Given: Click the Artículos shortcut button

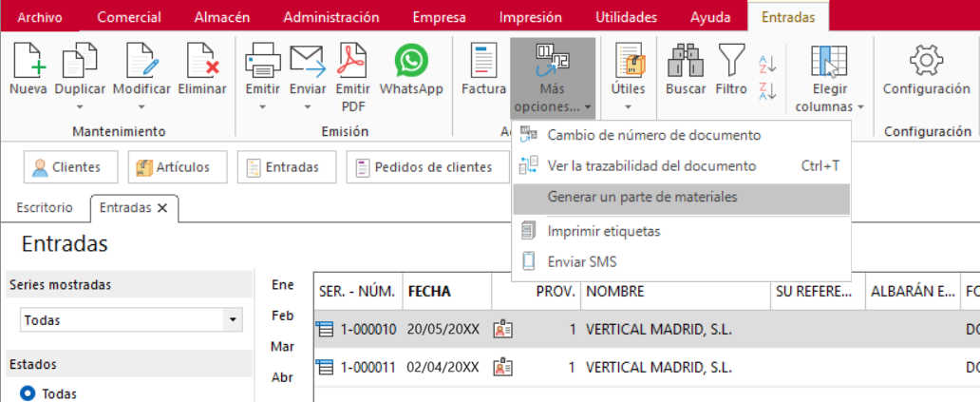Looking at the screenshot, I should (x=178, y=167).
